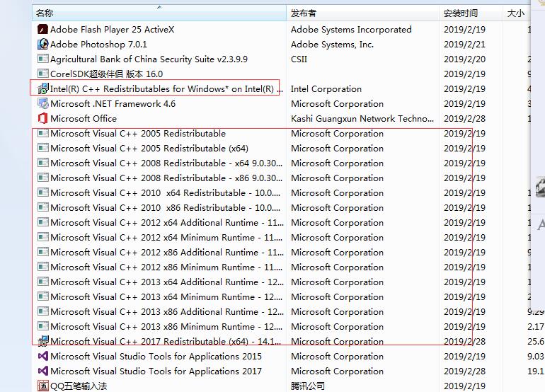The width and height of the screenshot is (545, 392).
Task: Sort by 安装时间 column header
Action: point(461,13)
